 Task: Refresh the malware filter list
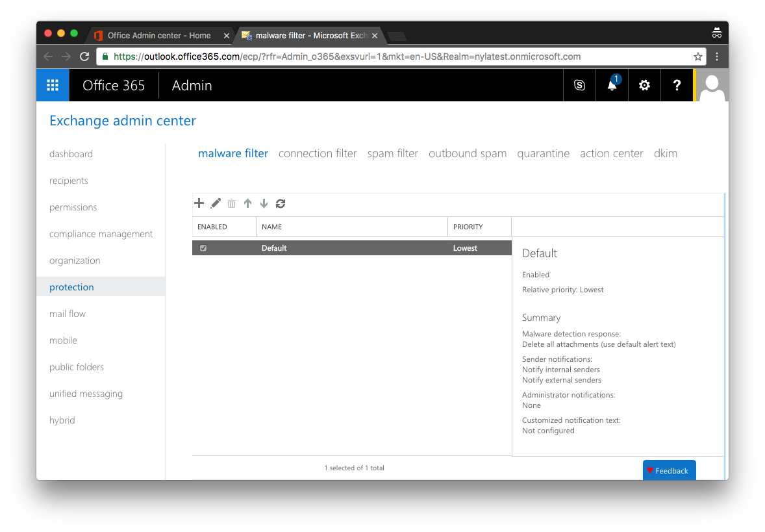(280, 203)
